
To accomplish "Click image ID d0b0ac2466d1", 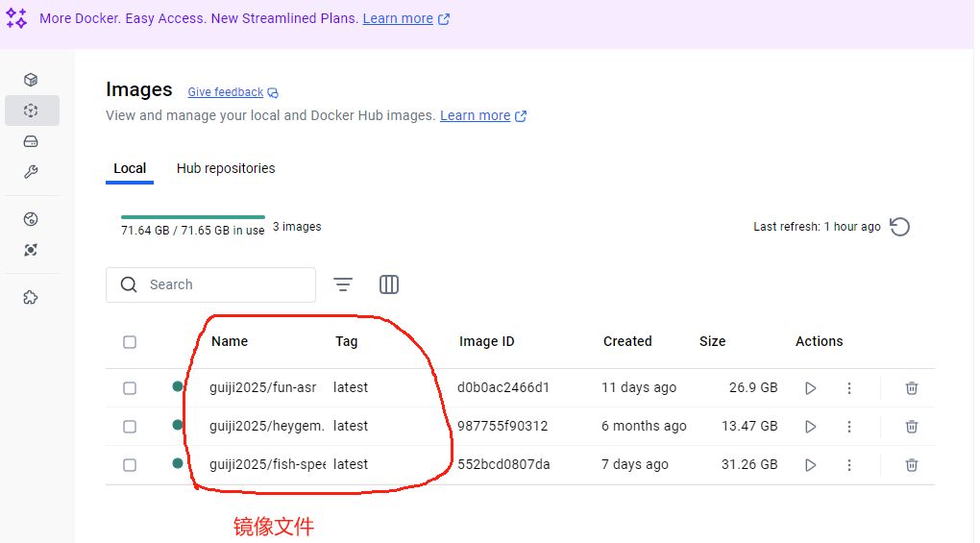I will point(503,387).
